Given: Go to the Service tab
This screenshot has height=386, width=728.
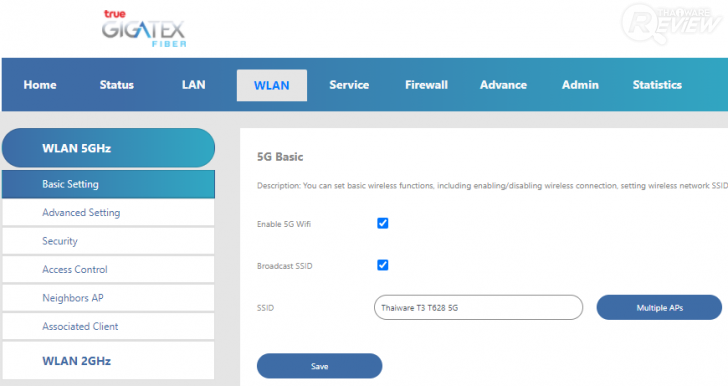Looking at the screenshot, I should pyautogui.click(x=349, y=85).
